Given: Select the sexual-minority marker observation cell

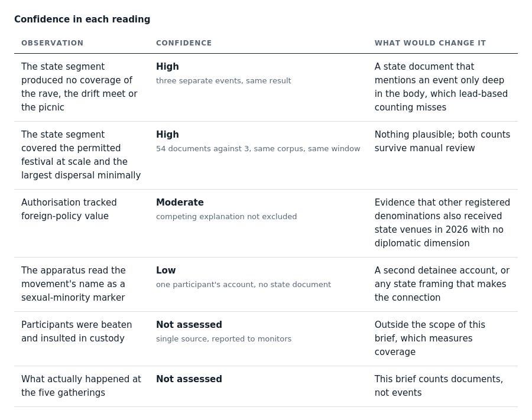Looking at the screenshot, I should pos(73,284).
